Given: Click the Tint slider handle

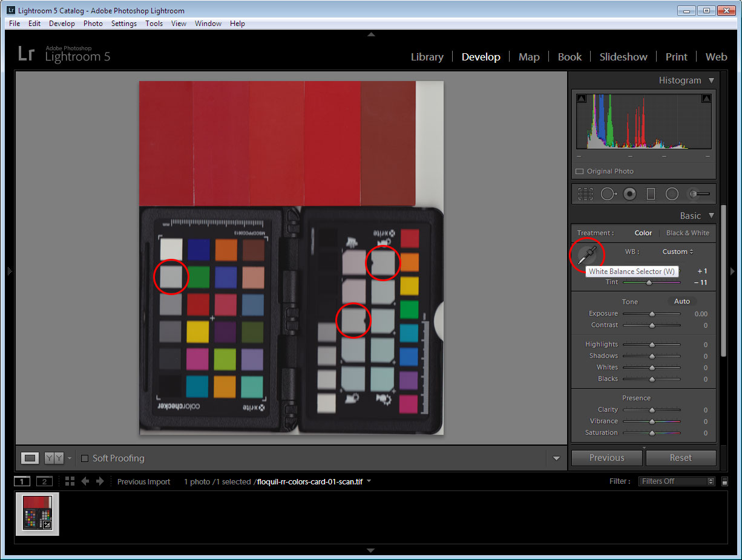Looking at the screenshot, I should [649, 282].
